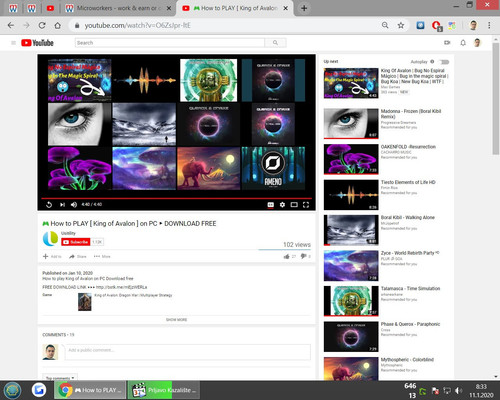Focus the Add a public comment field
Image resolution: width=500 pixels, height=400 pixels.
tap(188, 352)
